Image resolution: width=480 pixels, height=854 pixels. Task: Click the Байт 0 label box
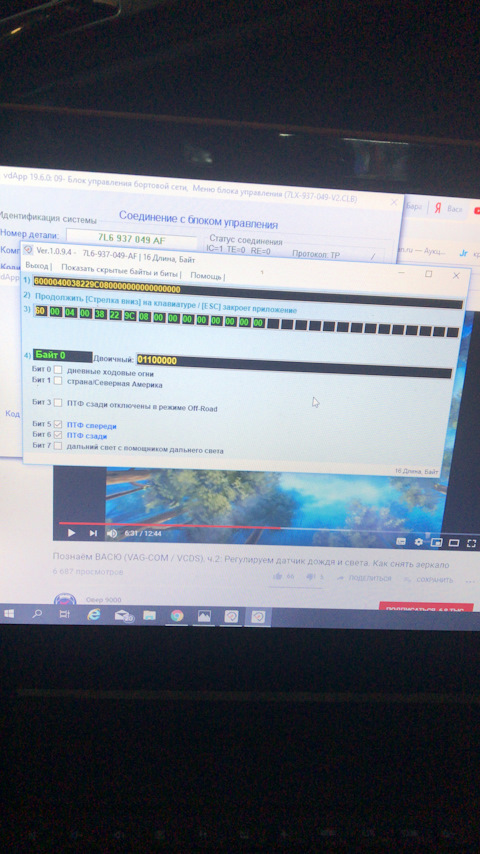[x=62, y=356]
